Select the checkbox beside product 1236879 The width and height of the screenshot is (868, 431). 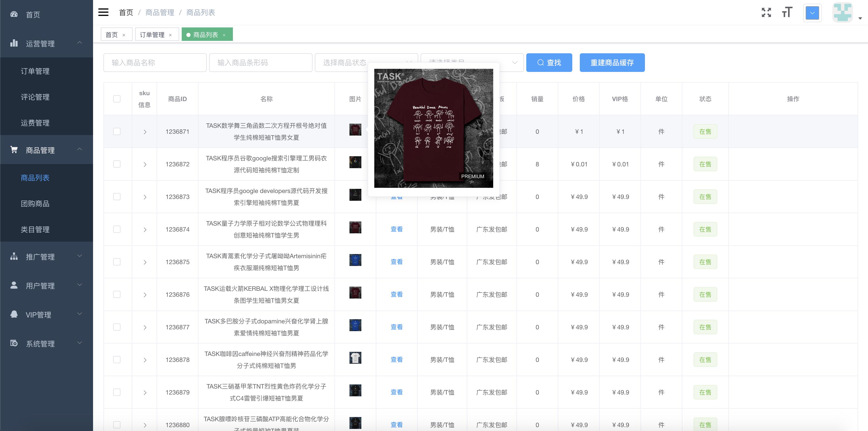click(117, 392)
